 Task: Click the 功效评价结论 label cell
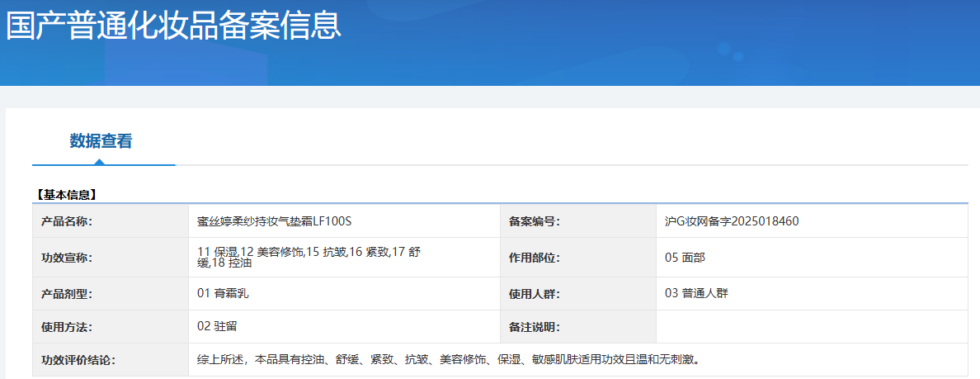[x=111, y=360]
